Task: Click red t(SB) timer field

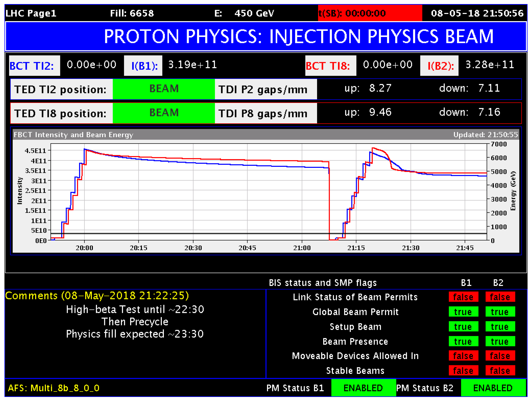Action: pos(370,13)
